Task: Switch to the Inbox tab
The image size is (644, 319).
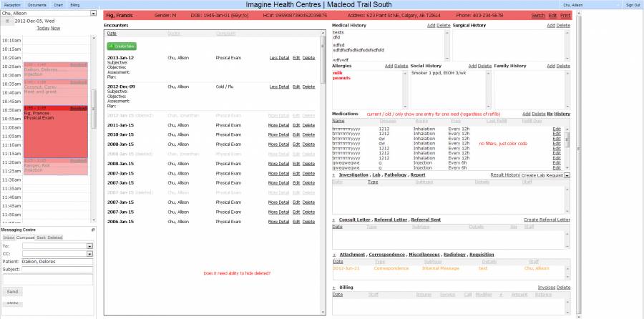Action: pyautogui.click(x=9, y=237)
